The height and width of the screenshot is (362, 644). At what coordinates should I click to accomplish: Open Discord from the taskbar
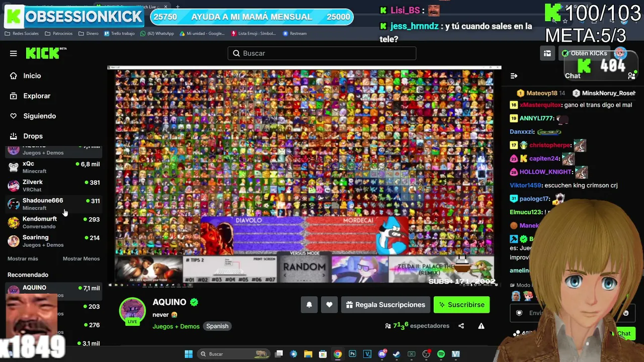(x=382, y=354)
